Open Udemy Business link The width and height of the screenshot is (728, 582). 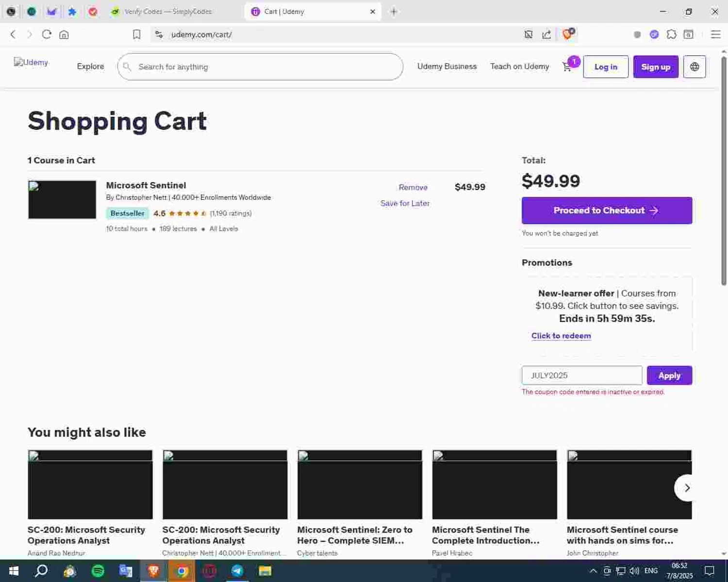pos(447,66)
